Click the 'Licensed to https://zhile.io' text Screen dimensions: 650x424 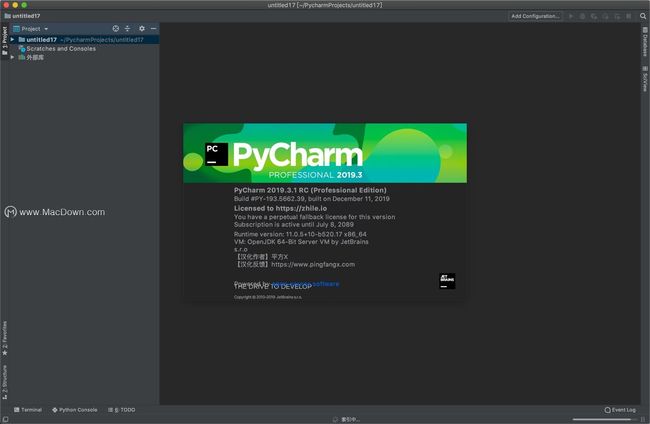[280, 208]
